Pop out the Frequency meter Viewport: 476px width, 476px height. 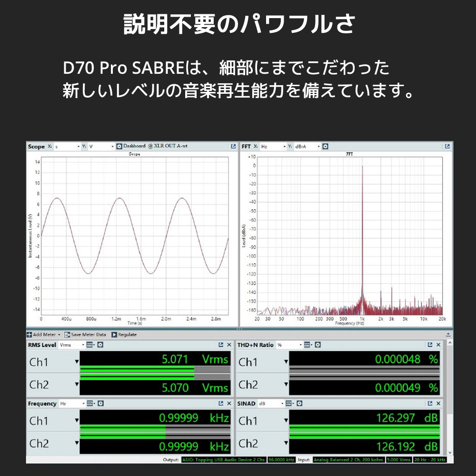click(221, 403)
